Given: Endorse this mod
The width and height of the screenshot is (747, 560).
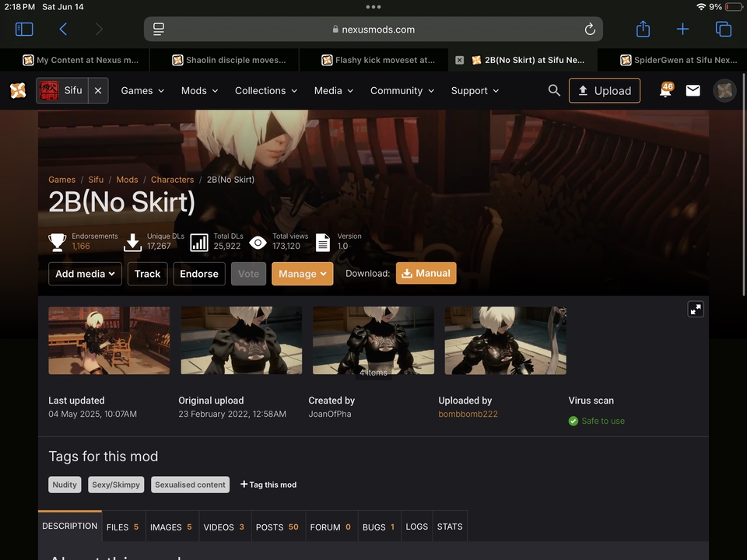Looking at the screenshot, I should point(199,274).
